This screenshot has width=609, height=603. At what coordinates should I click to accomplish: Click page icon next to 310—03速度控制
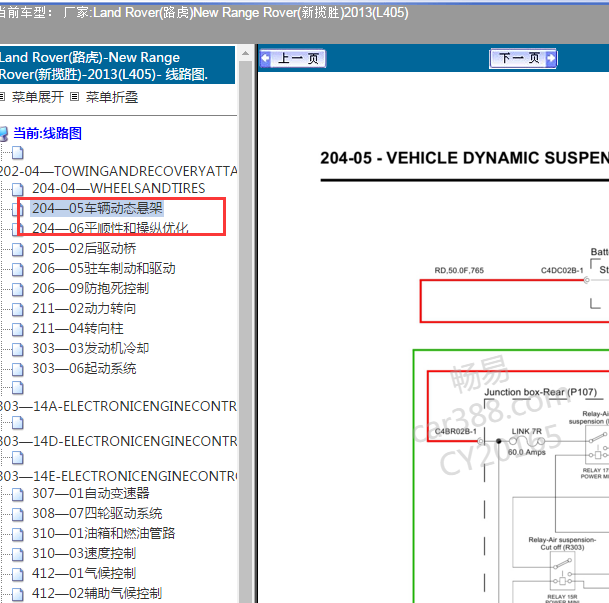(17, 554)
